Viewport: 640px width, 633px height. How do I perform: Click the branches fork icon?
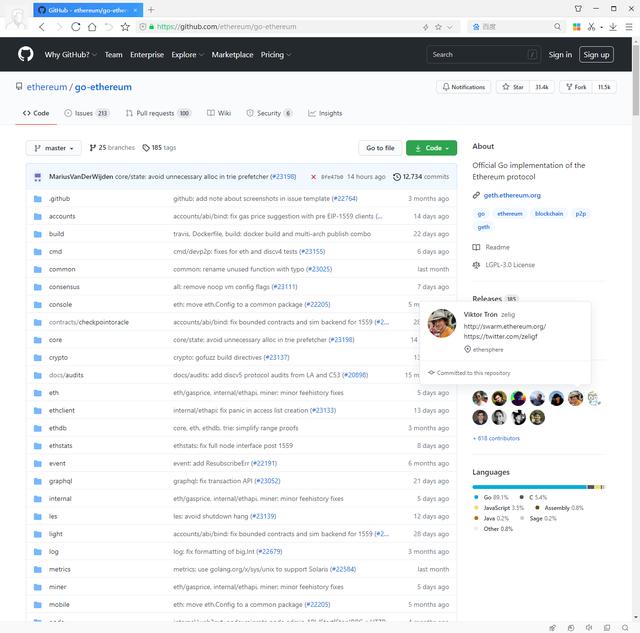click(x=93, y=148)
